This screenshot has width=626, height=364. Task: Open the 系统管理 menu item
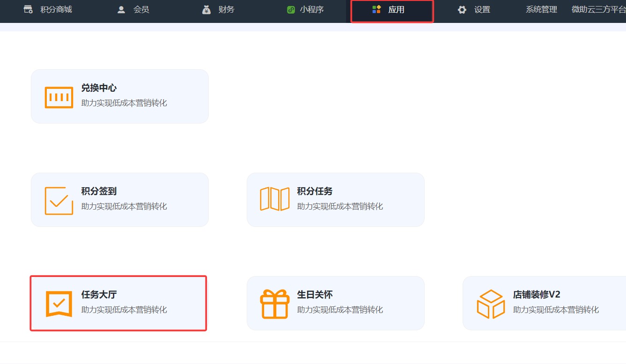(x=541, y=10)
